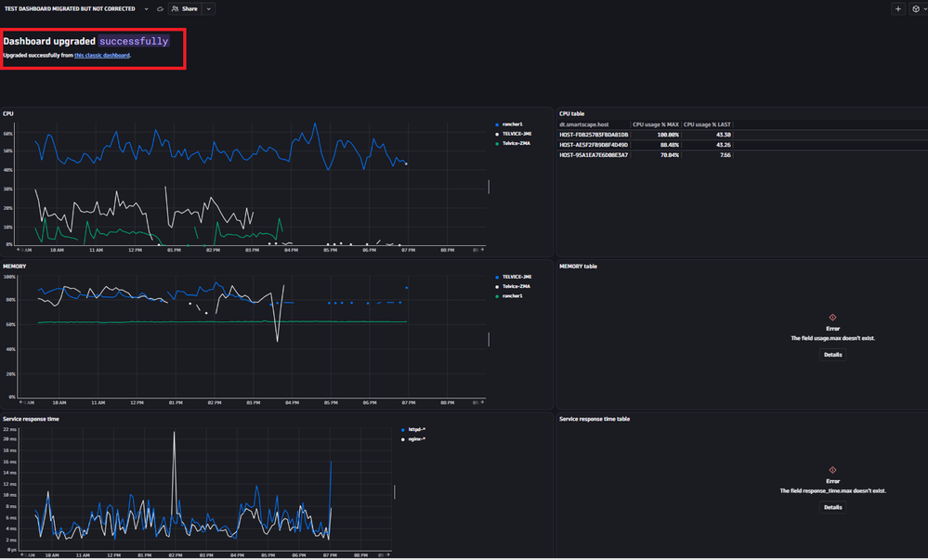Screen dimensions: 928x560
Task: Toggle httpd-* series in Service response legend
Action: pyautogui.click(x=413, y=430)
